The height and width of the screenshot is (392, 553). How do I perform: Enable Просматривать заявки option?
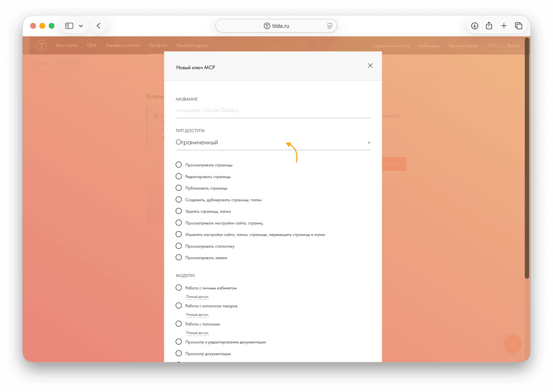coord(178,257)
